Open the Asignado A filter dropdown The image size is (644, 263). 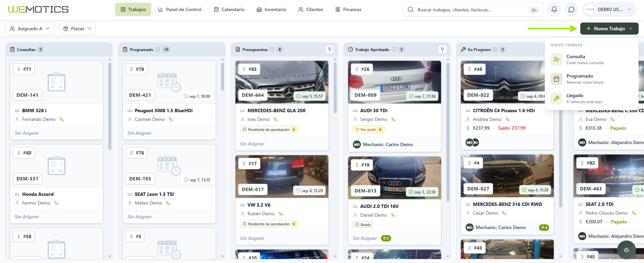(x=30, y=29)
